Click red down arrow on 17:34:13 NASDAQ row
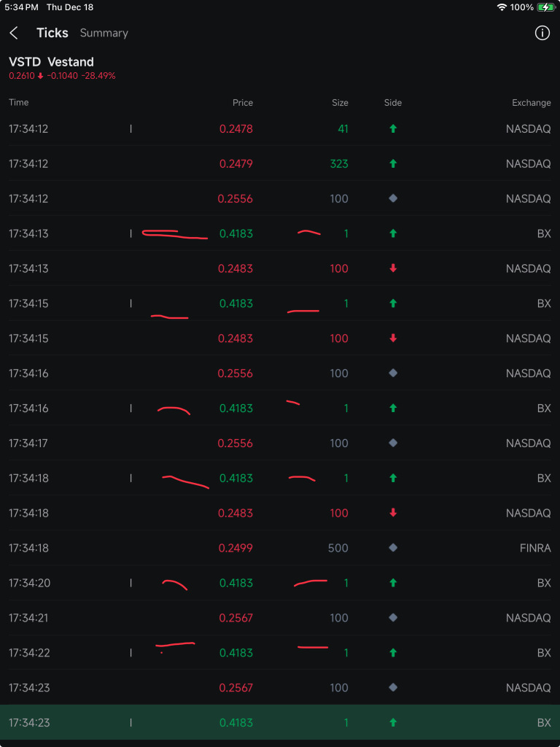This screenshot has height=747, width=560. pyautogui.click(x=393, y=268)
